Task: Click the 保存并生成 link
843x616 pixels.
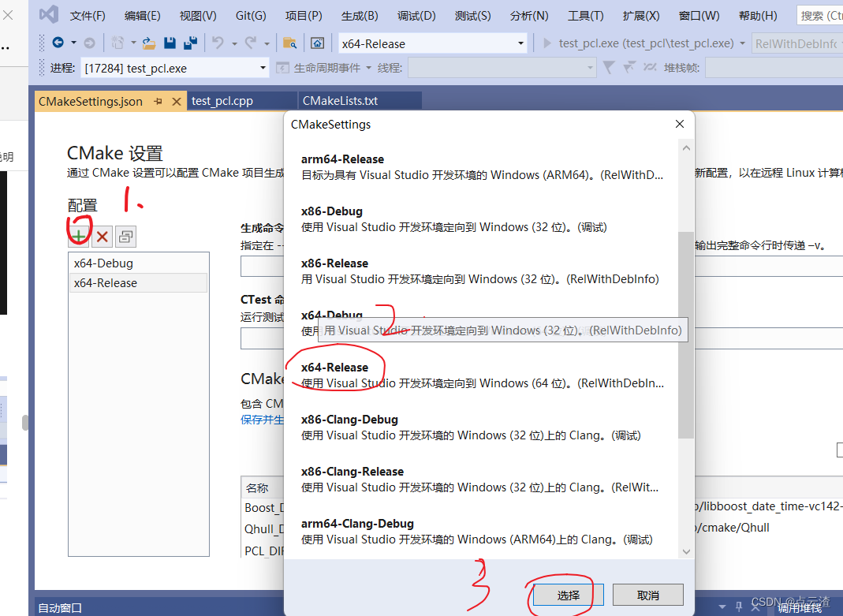Action: coord(263,420)
